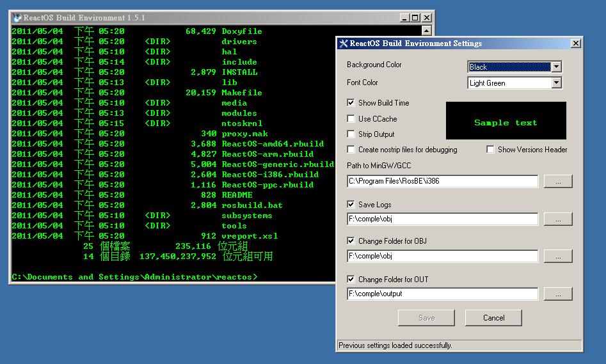Image resolution: width=606 pixels, height=364 pixels.
Task: Click README entry in the console
Action: click(x=237, y=194)
